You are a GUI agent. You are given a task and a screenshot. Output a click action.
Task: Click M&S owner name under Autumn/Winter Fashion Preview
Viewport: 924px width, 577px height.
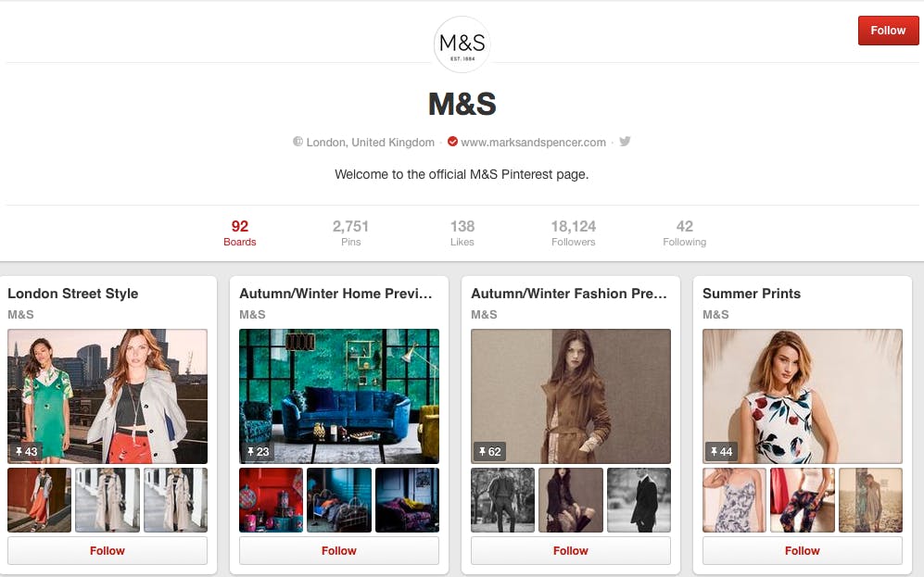point(484,314)
